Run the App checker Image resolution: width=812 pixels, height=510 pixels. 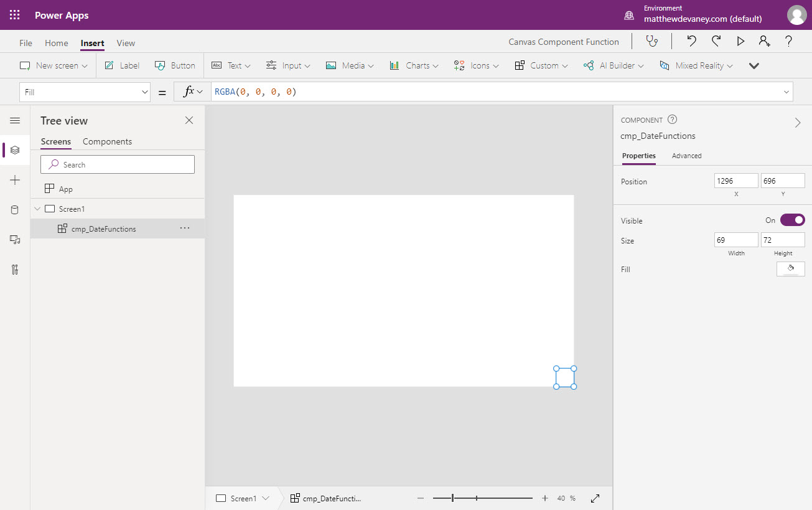coord(651,41)
